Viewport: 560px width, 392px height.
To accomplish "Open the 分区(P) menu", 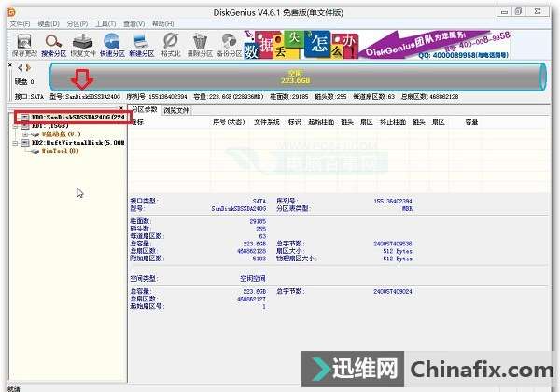I will [77, 24].
